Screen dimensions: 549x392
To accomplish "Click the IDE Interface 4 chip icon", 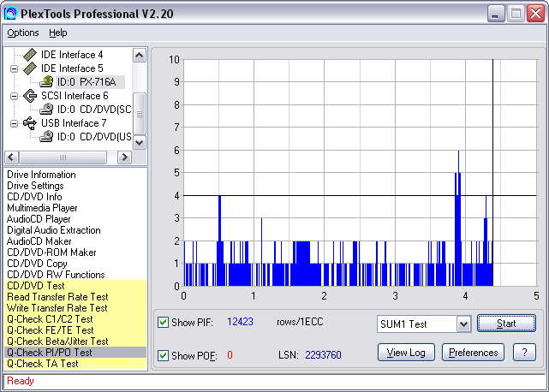I will [x=30, y=55].
